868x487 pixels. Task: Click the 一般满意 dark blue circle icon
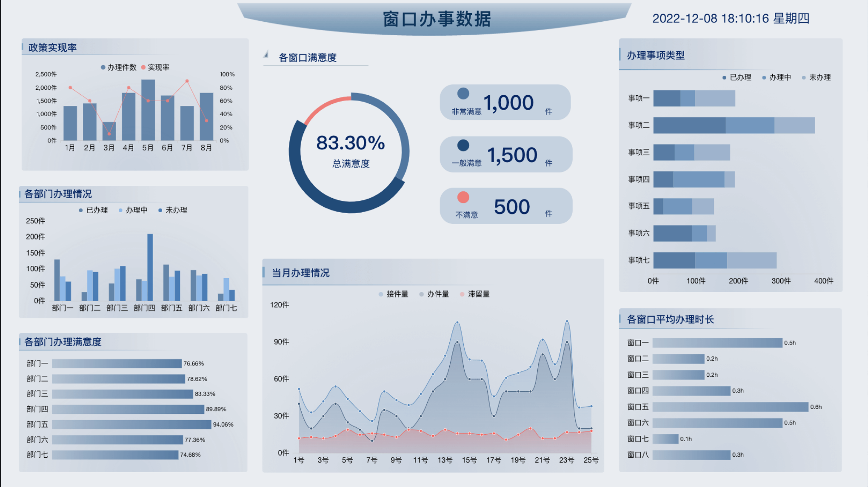click(x=463, y=145)
